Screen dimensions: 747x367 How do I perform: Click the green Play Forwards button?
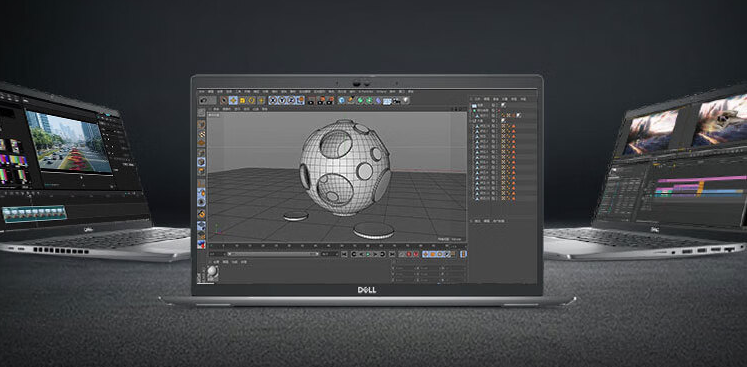pos(368,254)
